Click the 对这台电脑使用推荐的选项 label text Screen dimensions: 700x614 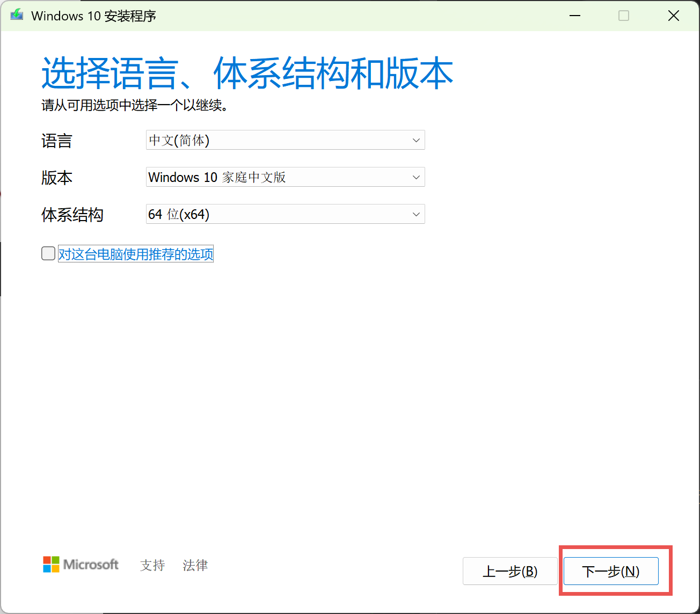[x=136, y=254]
